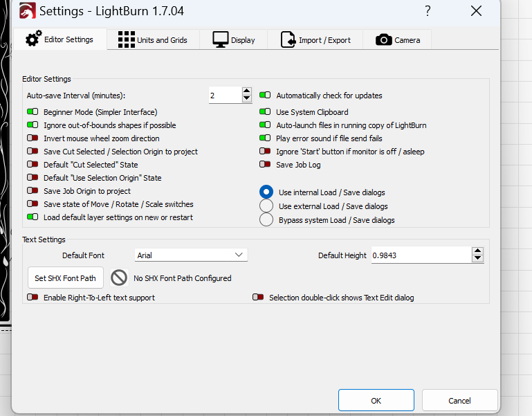Click the question mark help button
Screen dimensions: 532x416
428,11
